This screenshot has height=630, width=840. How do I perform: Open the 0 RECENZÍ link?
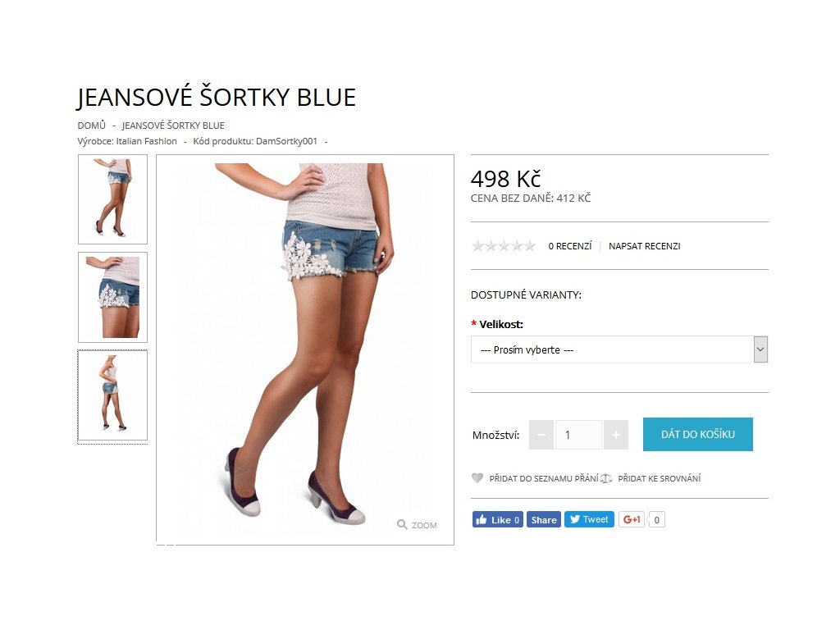pos(570,246)
